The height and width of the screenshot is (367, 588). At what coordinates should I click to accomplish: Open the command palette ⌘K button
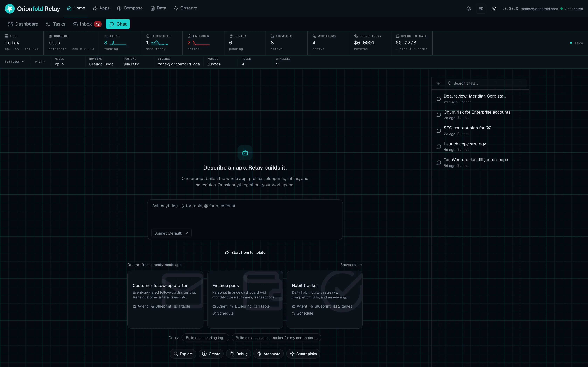coord(481,9)
